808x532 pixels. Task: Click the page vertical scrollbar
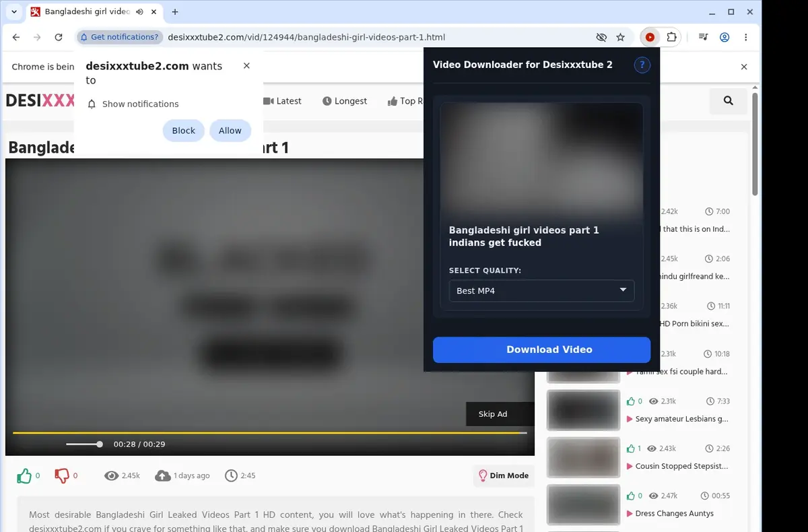(x=755, y=143)
